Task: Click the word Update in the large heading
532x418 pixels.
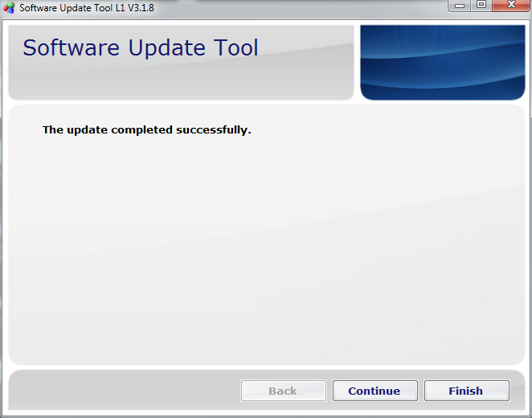Action: (156, 48)
